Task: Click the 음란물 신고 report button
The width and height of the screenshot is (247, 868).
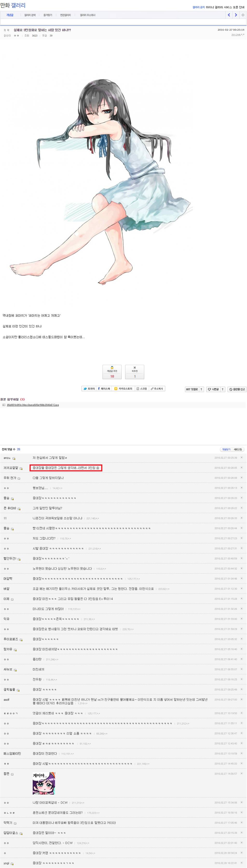Action: 237,389
